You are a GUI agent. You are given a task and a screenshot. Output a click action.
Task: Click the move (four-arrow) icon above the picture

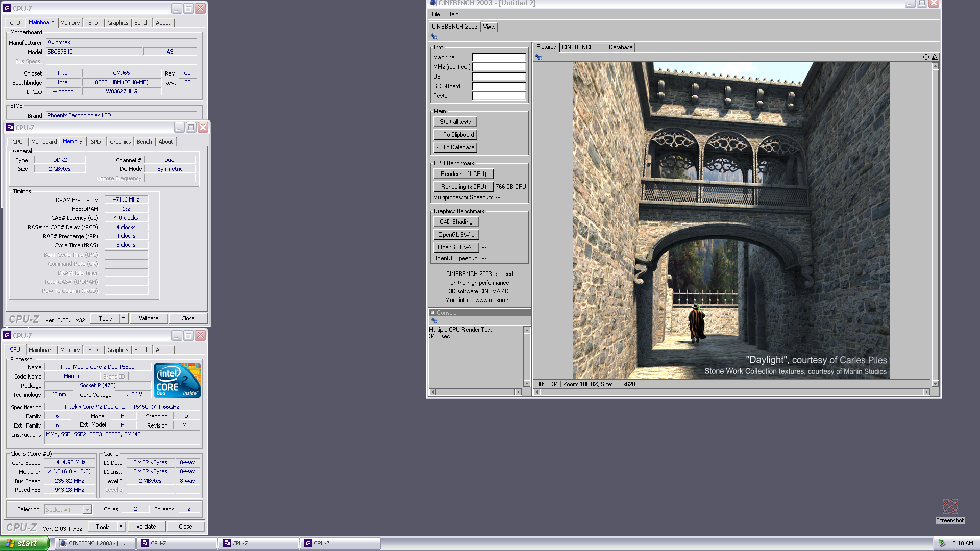click(x=926, y=57)
